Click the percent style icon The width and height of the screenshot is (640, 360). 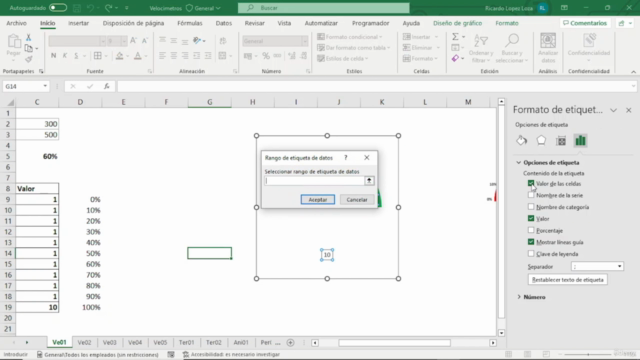(266, 56)
